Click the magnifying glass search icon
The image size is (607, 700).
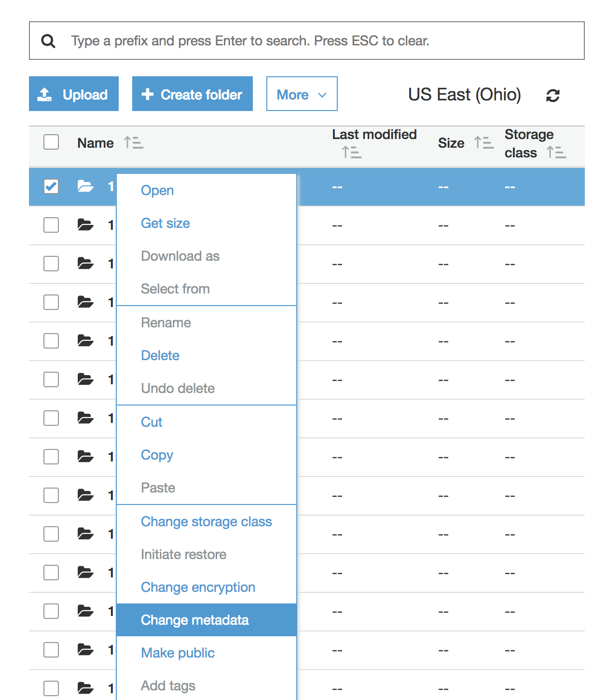click(48, 41)
